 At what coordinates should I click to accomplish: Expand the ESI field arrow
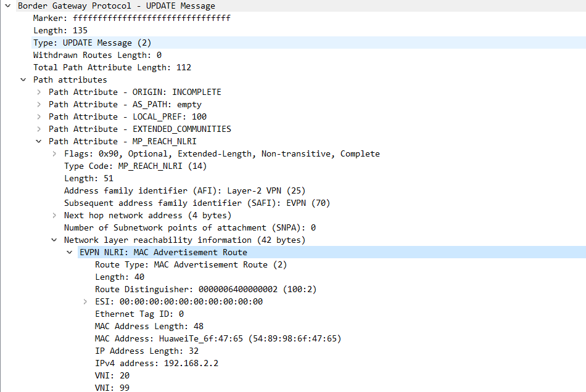85,301
